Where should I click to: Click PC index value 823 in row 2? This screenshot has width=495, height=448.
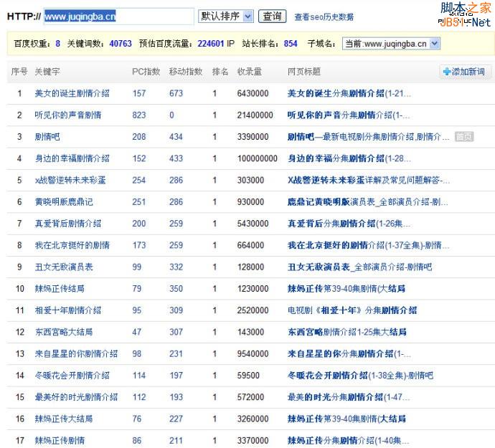(139, 115)
